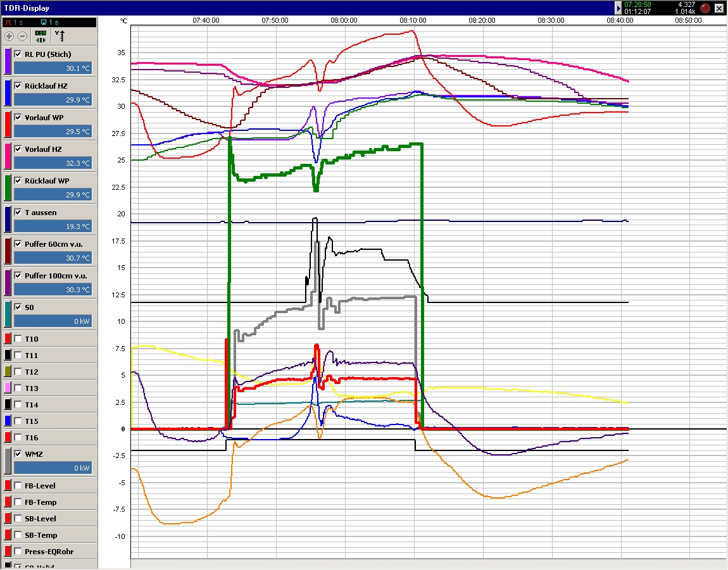Click the purple RL PU color swatch
This screenshot has height=570, width=728.
(x=8, y=61)
